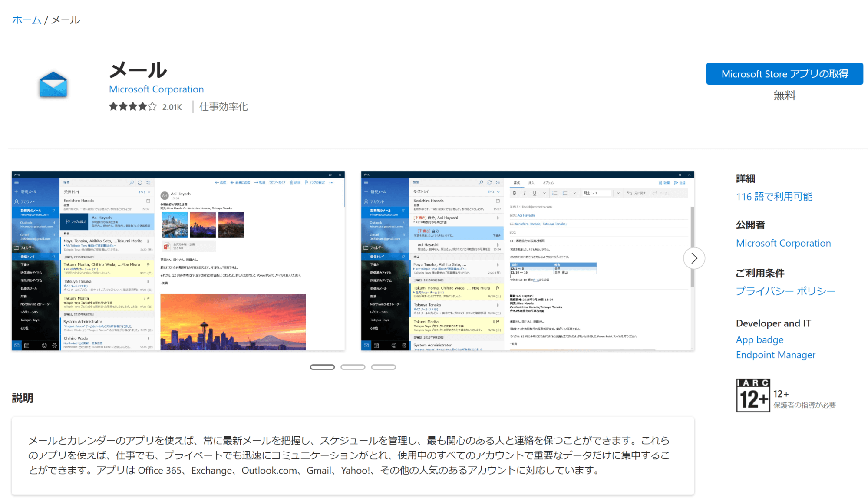Click the 無料 price label
Image resolution: width=868 pixels, height=501 pixels.
coord(785,96)
